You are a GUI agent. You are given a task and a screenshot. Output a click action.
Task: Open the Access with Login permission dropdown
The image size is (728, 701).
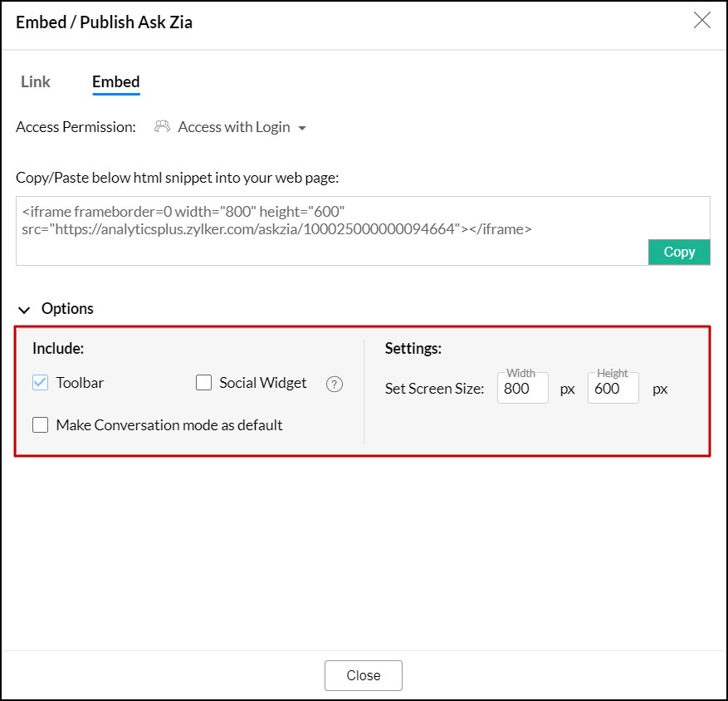(x=234, y=127)
